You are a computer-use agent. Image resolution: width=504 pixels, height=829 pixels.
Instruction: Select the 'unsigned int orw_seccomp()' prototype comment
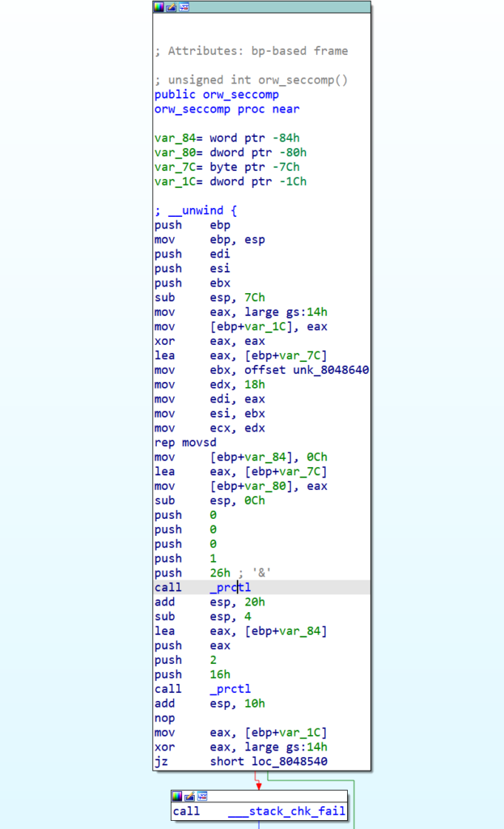tap(252, 80)
